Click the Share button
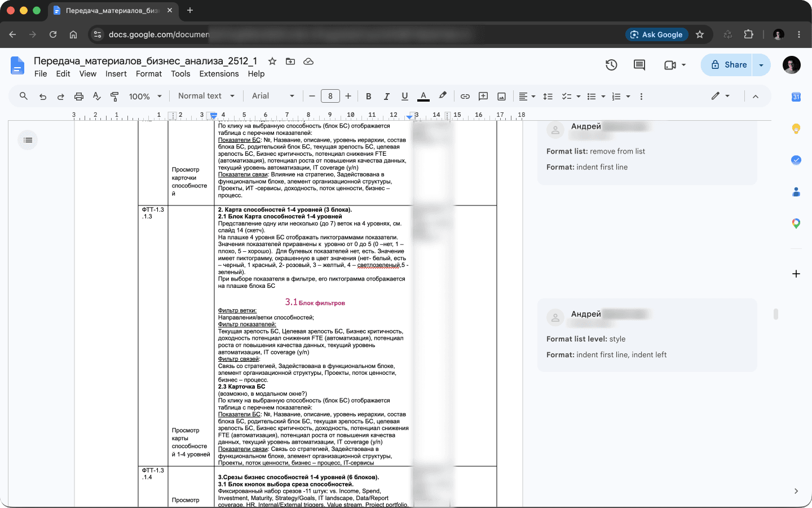The image size is (812, 508). pyautogui.click(x=727, y=65)
